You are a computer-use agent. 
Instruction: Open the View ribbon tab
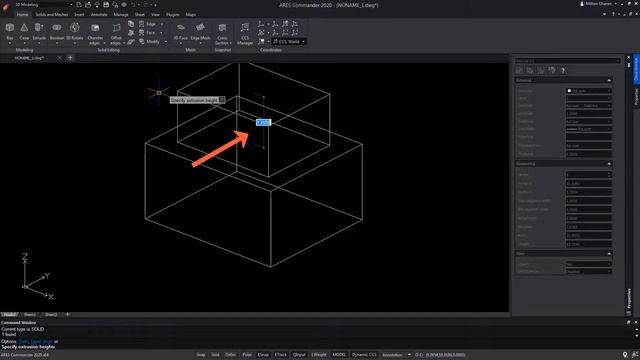pyautogui.click(x=156, y=14)
